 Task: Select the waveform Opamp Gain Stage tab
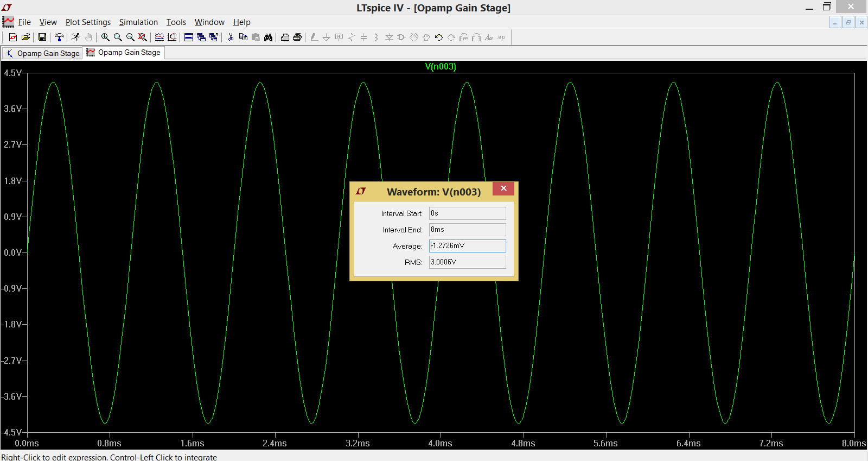pos(124,53)
